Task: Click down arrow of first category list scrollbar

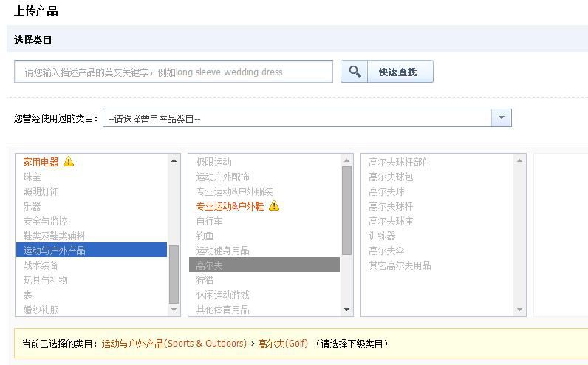Action: tap(174, 310)
